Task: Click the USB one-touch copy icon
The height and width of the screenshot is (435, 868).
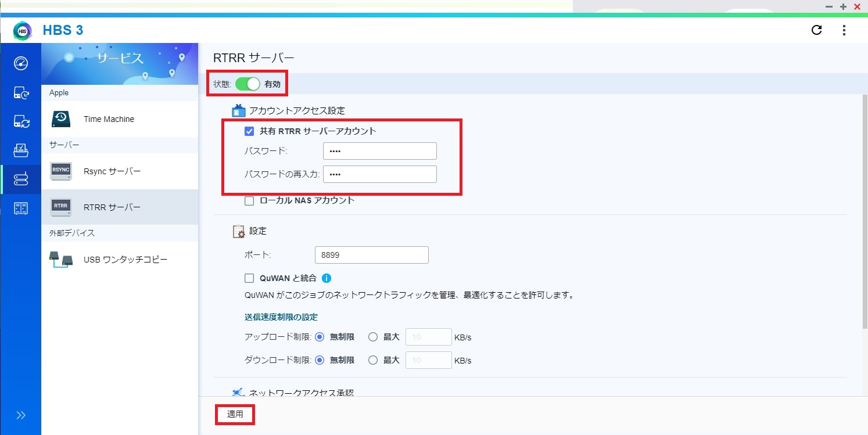Action: click(x=61, y=260)
